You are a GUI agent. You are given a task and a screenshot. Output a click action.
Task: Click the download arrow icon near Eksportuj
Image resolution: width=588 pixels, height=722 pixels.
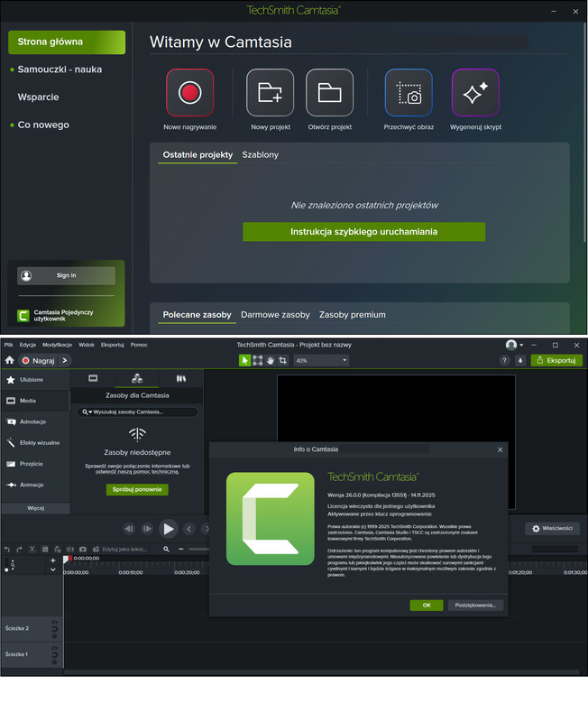click(520, 360)
